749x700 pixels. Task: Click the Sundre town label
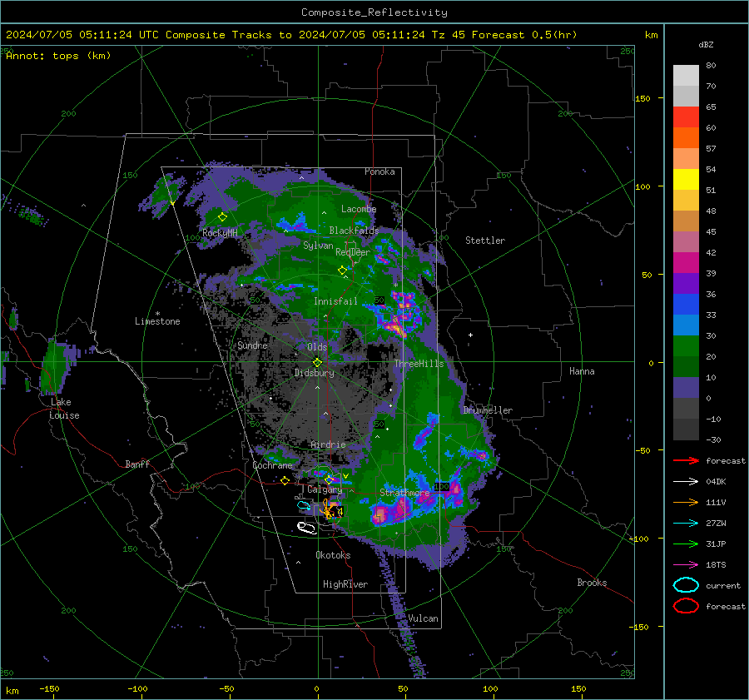pos(252,345)
